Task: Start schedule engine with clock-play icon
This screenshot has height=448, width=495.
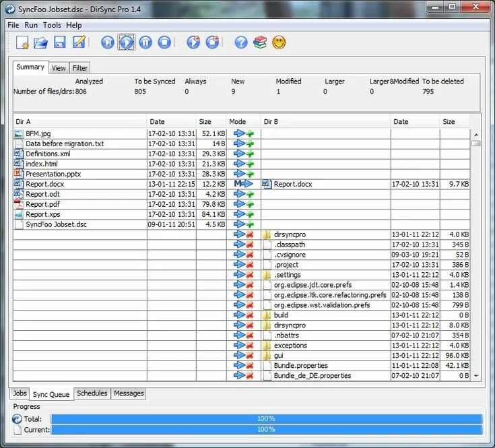Action: pos(193,42)
